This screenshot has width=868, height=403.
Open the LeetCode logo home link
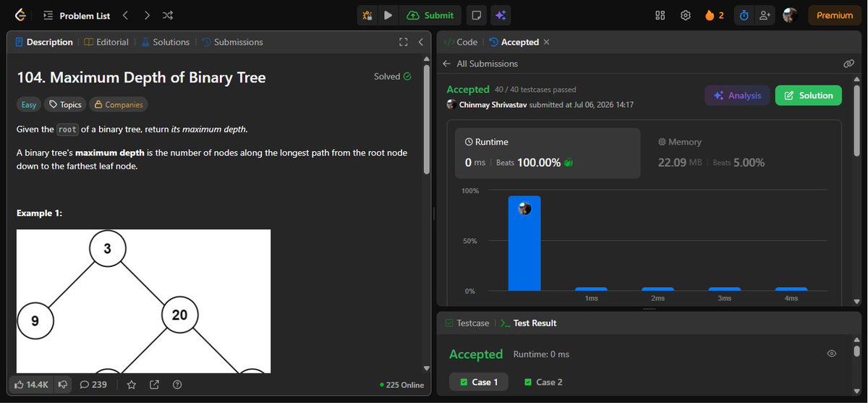(x=20, y=14)
